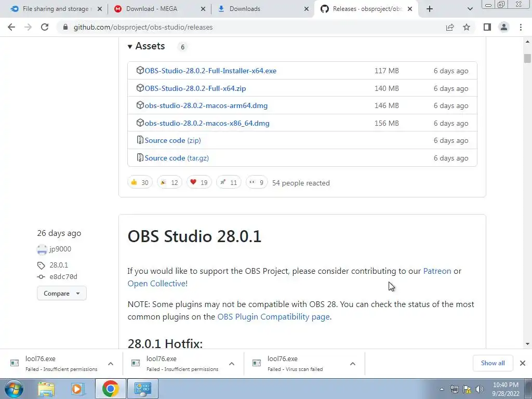Open the Action Center flag icon
This screenshot has width=532, height=399.
467,389
